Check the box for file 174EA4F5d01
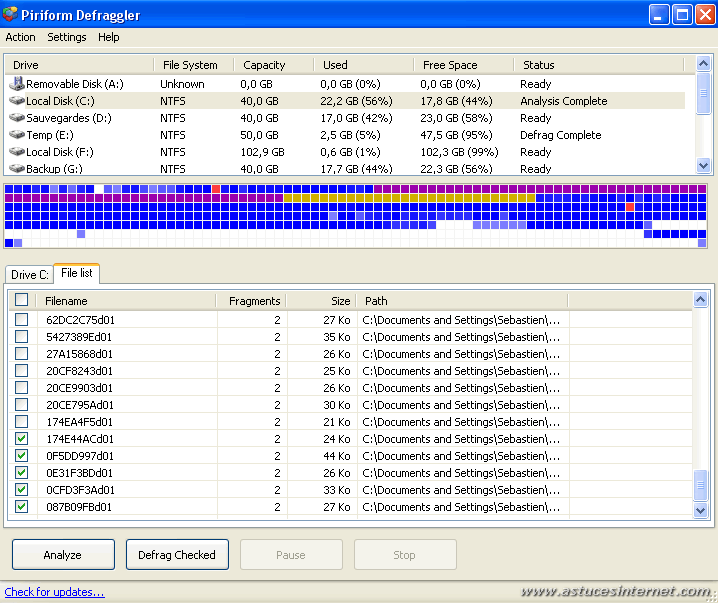This screenshot has height=603, width=718. tap(22, 421)
